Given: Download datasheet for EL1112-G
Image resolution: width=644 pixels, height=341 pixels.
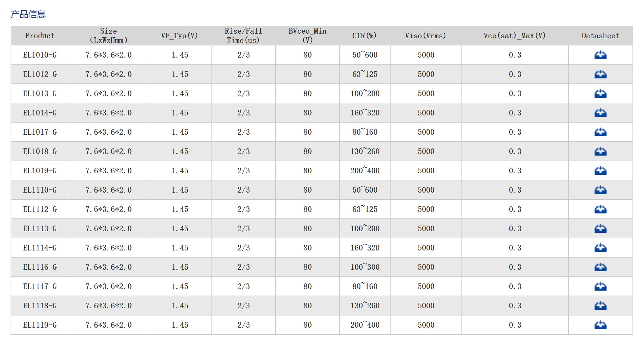Looking at the screenshot, I should tap(600, 209).
